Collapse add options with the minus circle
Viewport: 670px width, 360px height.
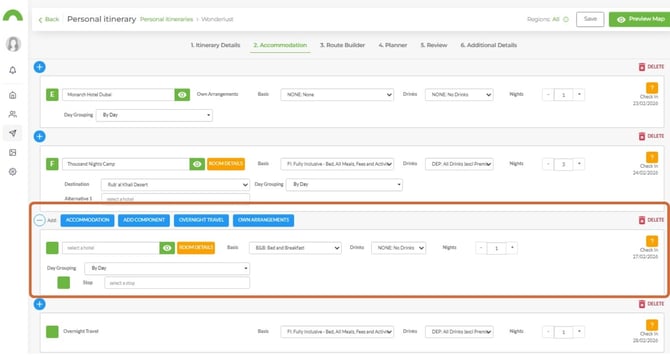[x=39, y=220]
